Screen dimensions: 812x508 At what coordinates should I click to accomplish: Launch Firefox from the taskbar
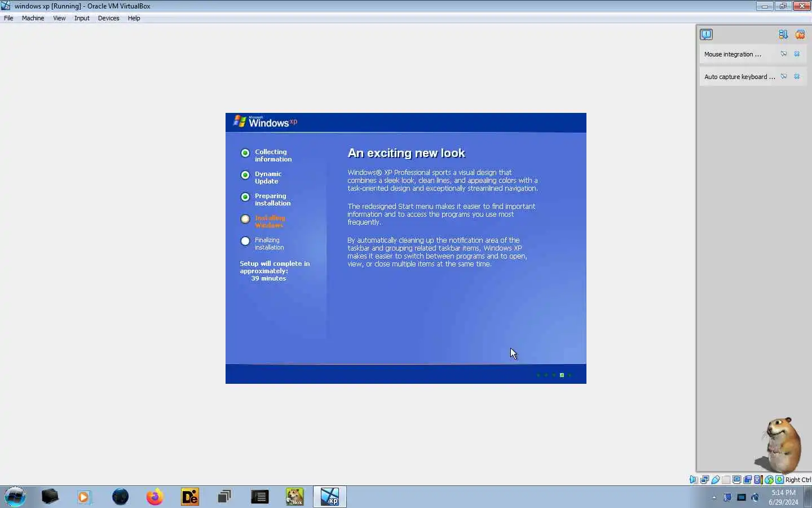(155, 497)
